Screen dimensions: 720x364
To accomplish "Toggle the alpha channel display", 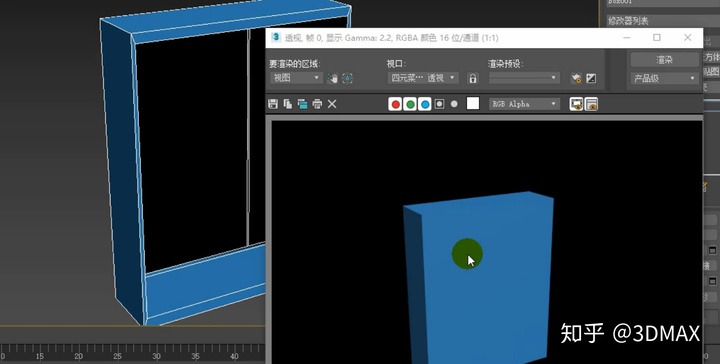I will coord(439,104).
